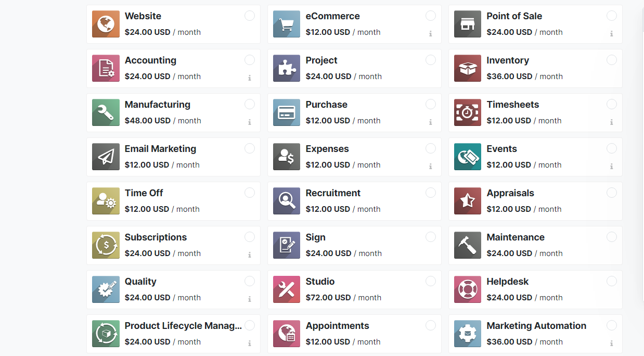Image resolution: width=644 pixels, height=356 pixels.
Task: Click the Website globe icon
Action: tap(106, 24)
